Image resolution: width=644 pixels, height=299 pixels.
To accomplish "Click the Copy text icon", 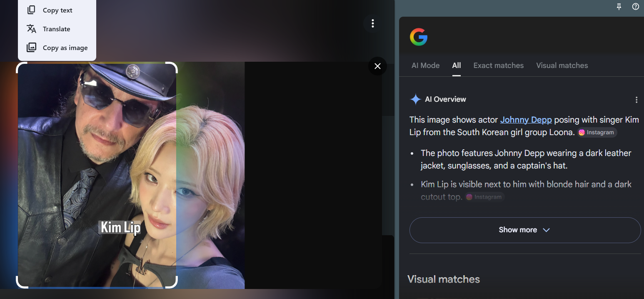I will coord(31,10).
